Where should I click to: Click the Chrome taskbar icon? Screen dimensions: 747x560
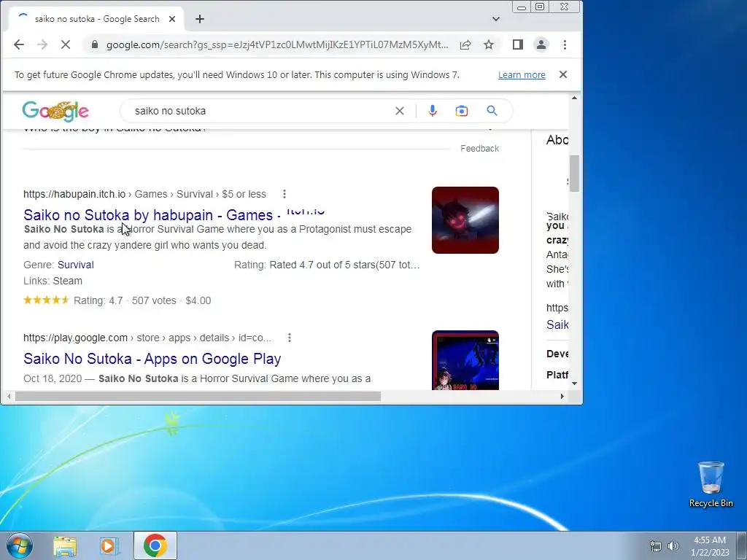tap(155, 545)
